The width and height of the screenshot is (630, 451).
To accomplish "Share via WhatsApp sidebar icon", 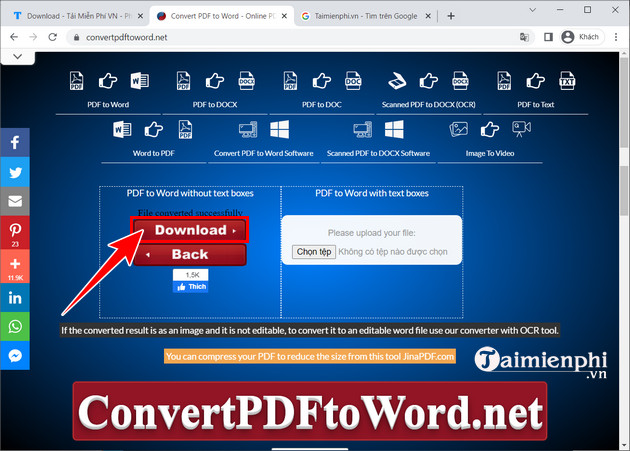I will tap(15, 326).
